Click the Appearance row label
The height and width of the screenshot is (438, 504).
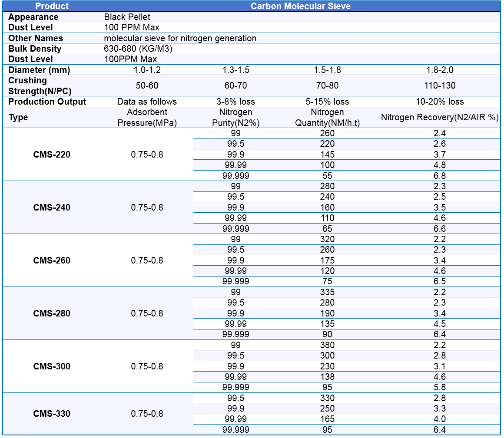(33, 17)
